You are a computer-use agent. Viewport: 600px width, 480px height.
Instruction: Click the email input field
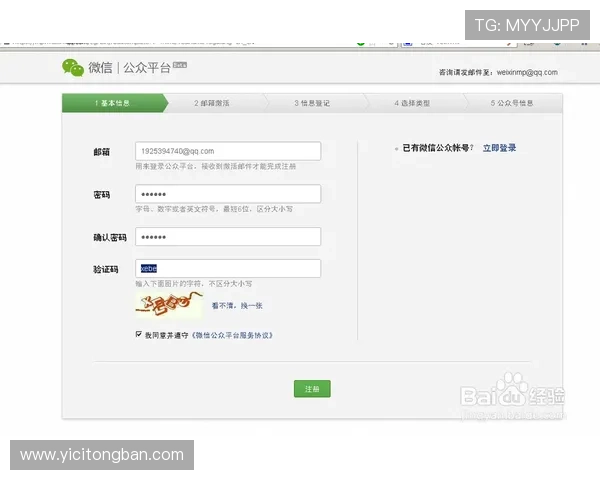[228, 151]
